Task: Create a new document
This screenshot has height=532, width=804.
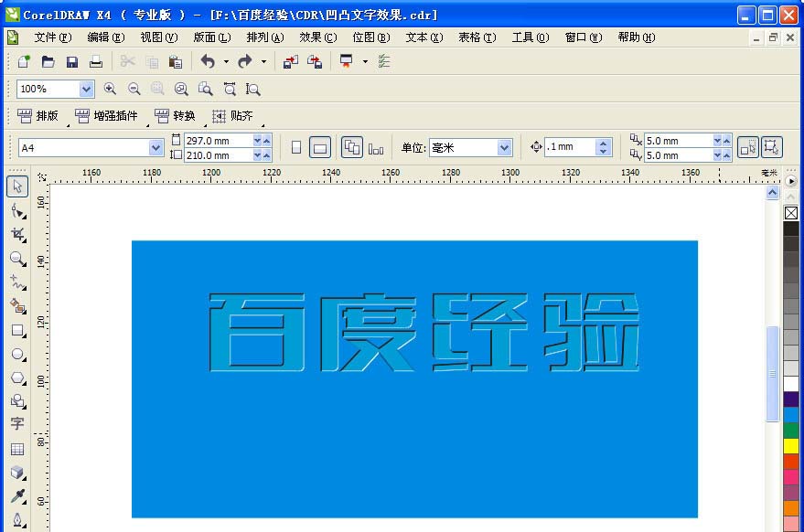Action: [x=24, y=61]
